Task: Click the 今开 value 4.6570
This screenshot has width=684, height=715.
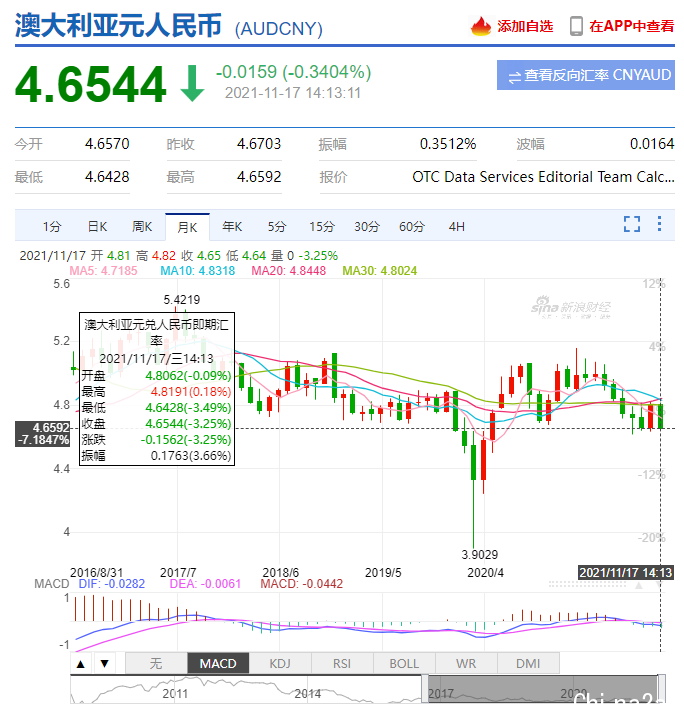Action: [107, 144]
